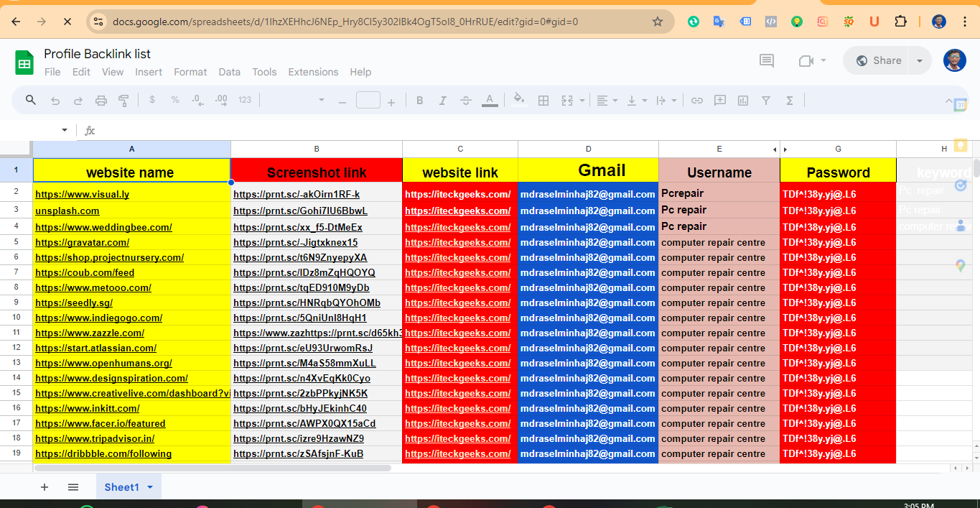980x508 pixels.
Task: Select the Paint format tool
Action: 123,100
